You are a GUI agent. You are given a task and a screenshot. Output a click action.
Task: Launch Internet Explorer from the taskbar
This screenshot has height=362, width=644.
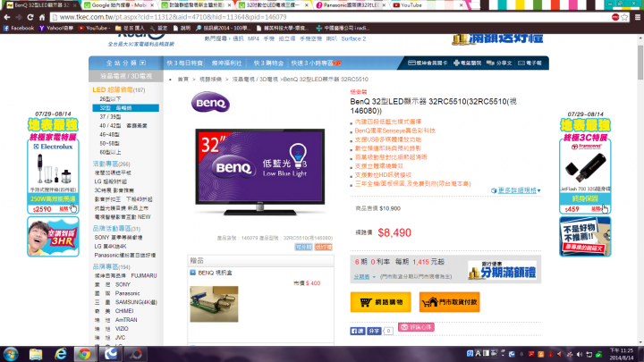(61, 354)
